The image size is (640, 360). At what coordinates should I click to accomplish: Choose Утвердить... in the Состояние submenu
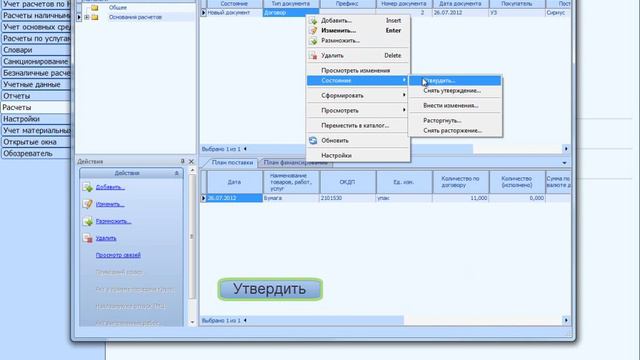455,80
